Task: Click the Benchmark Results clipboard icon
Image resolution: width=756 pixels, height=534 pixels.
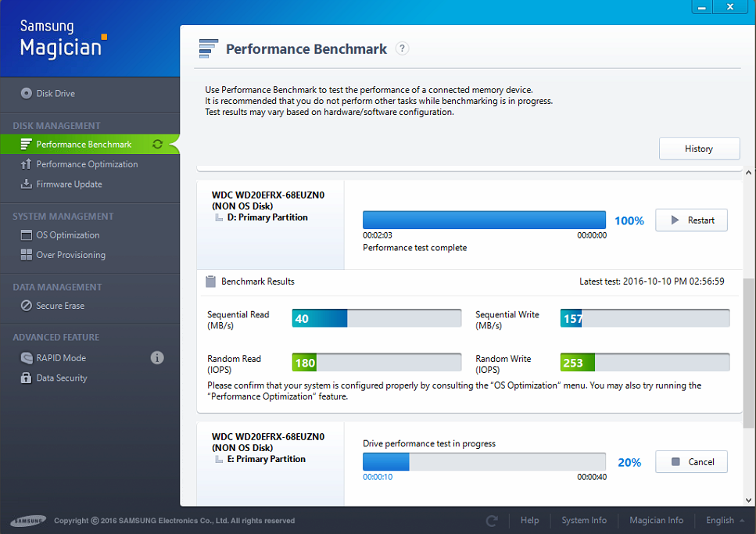Action: point(211,281)
